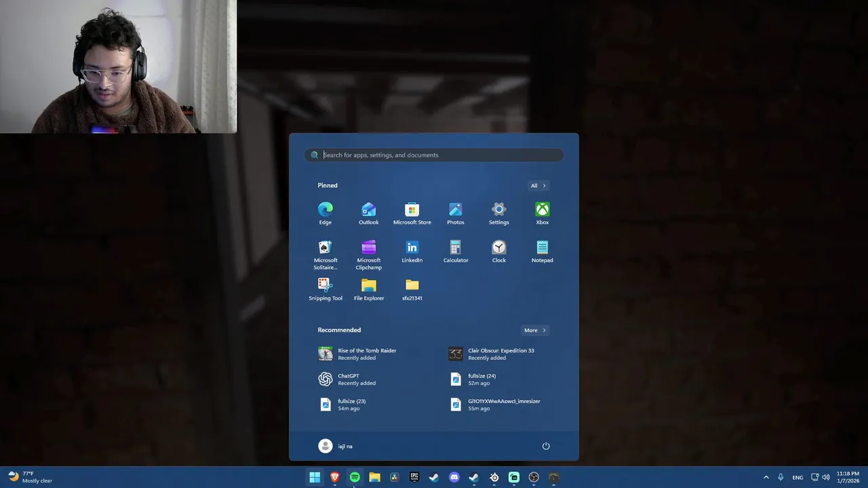The image size is (868, 488).
Task: Expand the hidden system tray icons chevron
Action: click(766, 478)
